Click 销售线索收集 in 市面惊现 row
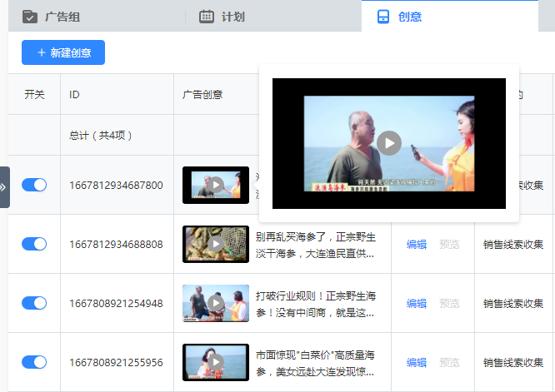555x392 pixels. 513,362
